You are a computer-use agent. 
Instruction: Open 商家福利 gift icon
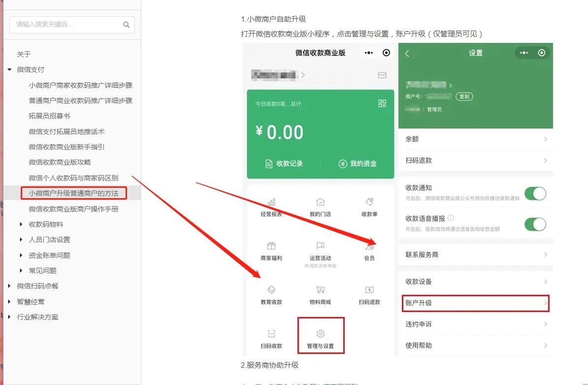[x=271, y=246]
